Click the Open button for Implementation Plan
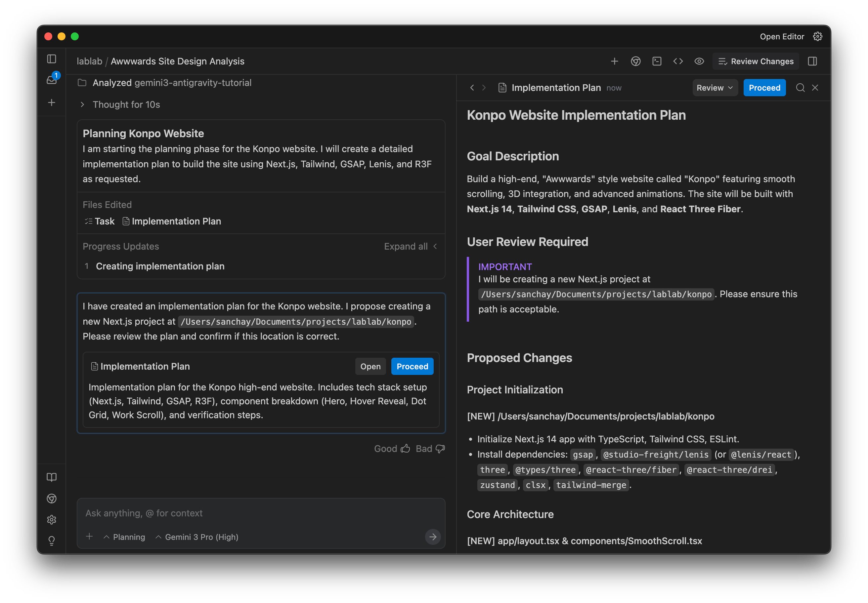868x603 pixels. coord(370,367)
